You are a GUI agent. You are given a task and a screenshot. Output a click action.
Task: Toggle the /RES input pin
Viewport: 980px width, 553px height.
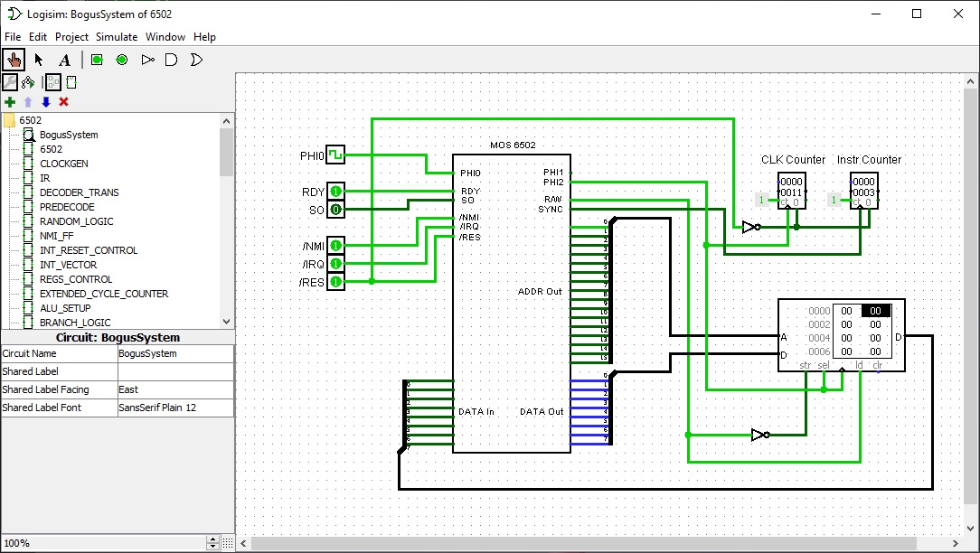click(335, 282)
